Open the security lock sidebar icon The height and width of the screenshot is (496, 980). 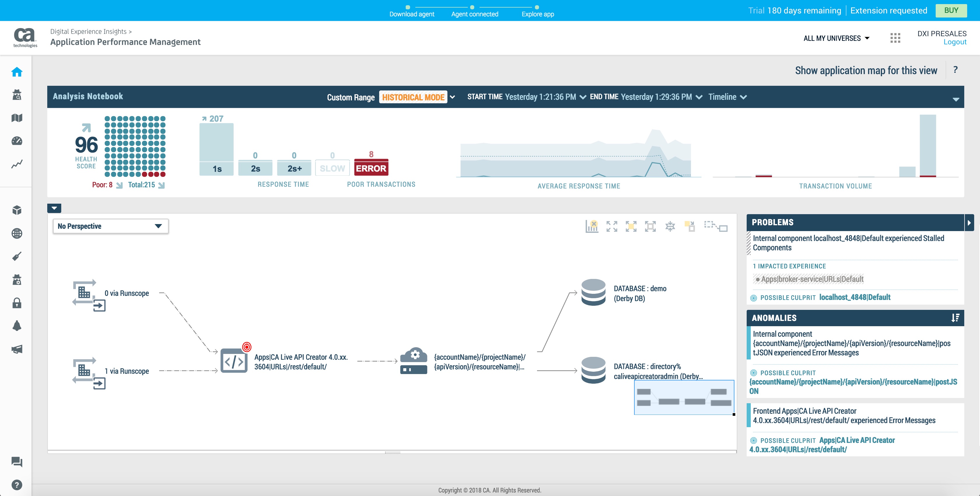tap(17, 303)
